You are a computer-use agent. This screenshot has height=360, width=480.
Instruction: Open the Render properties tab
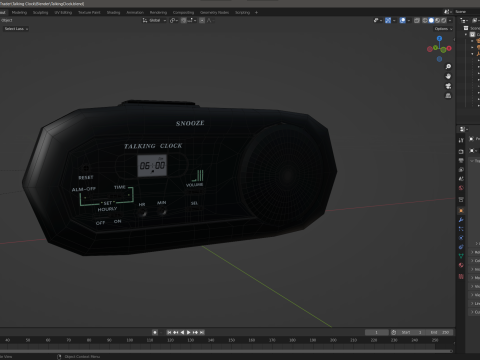(461, 151)
